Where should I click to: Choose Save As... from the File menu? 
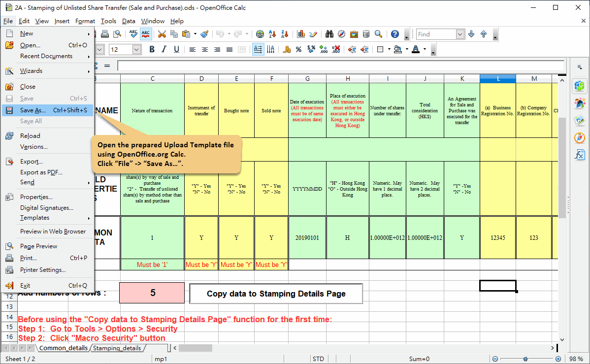pos(47,110)
